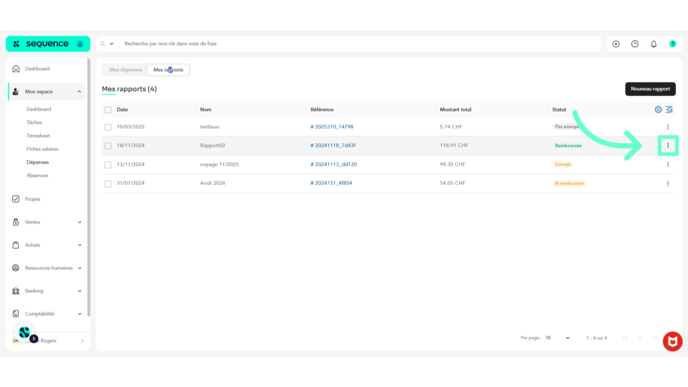The width and height of the screenshot is (688, 387).
Task: Sort by the Montant total column header
Action: pos(455,110)
